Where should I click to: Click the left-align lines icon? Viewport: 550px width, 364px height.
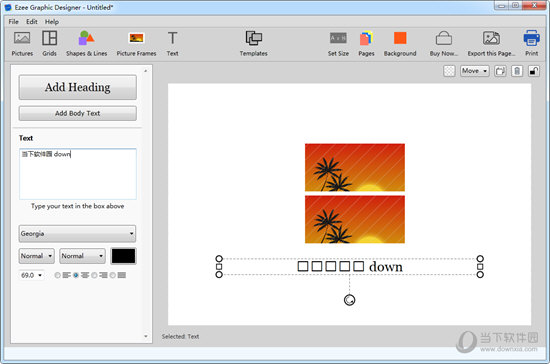coord(66,275)
